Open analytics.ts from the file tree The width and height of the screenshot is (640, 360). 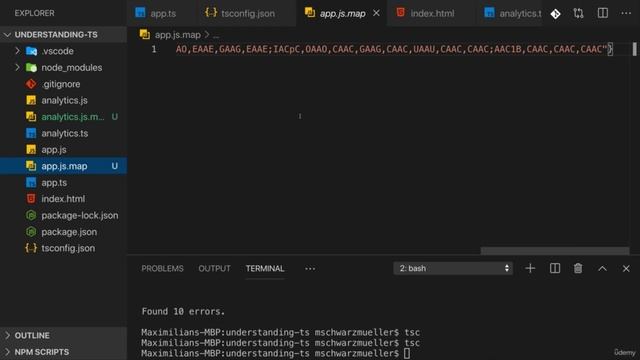(x=63, y=133)
